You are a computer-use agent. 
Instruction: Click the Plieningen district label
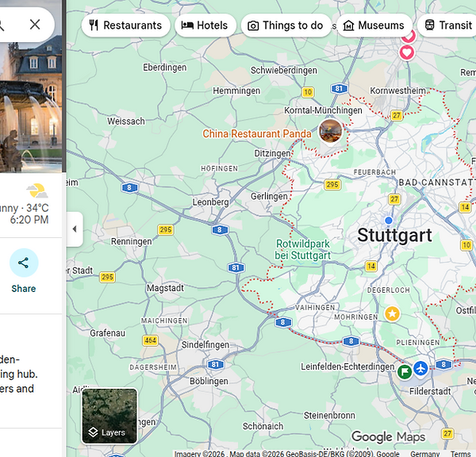coord(418,343)
